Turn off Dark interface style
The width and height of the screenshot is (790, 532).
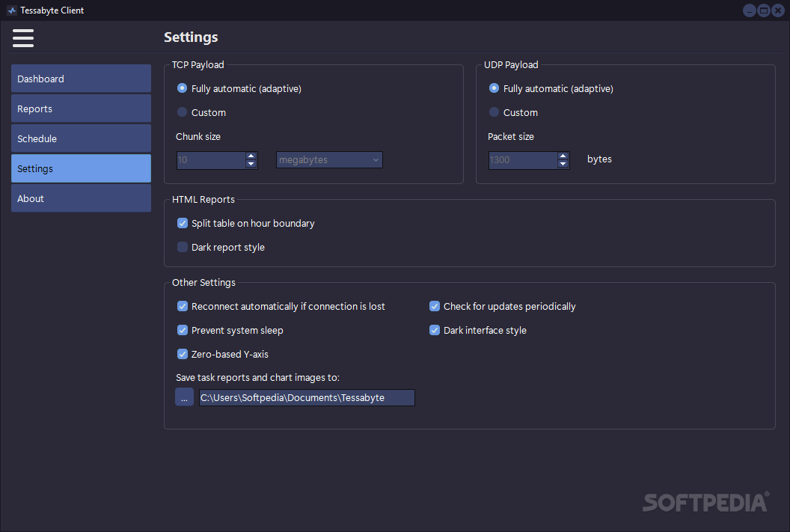coord(435,330)
